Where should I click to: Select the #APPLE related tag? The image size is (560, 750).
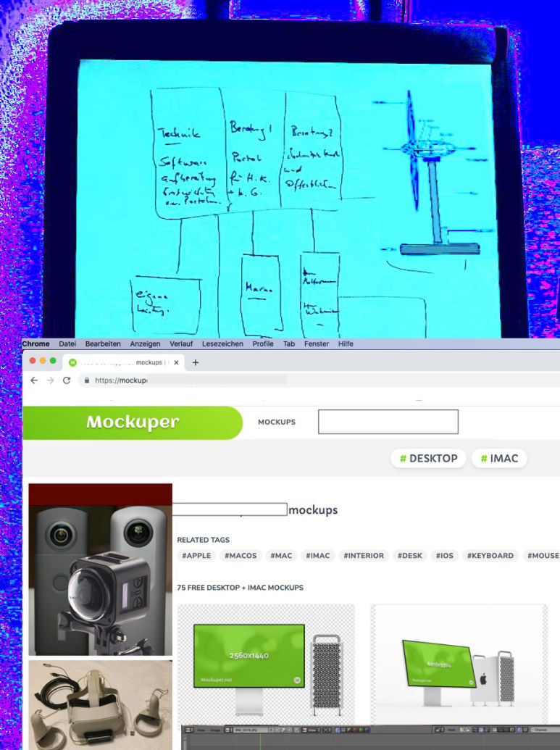pos(196,556)
